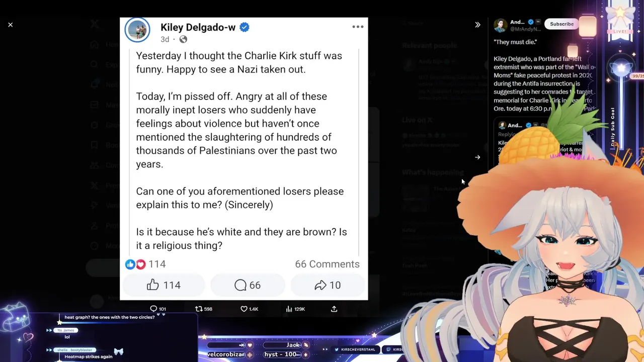This screenshot has width=644, height=362.
Task: Open Andy's avatar in the sidebar tweet
Action: pos(500,25)
